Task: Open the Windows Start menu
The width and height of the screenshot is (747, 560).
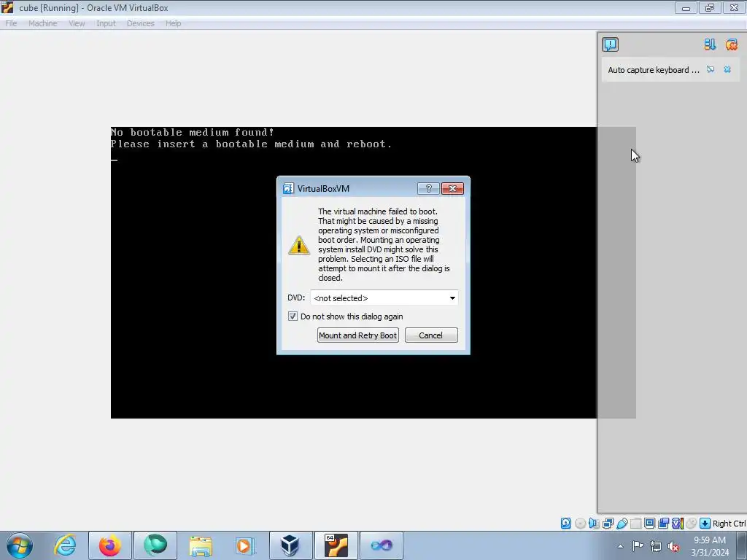Action: point(20,545)
